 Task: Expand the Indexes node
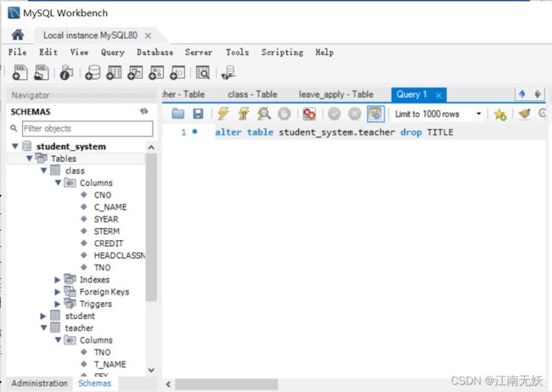click(x=58, y=280)
